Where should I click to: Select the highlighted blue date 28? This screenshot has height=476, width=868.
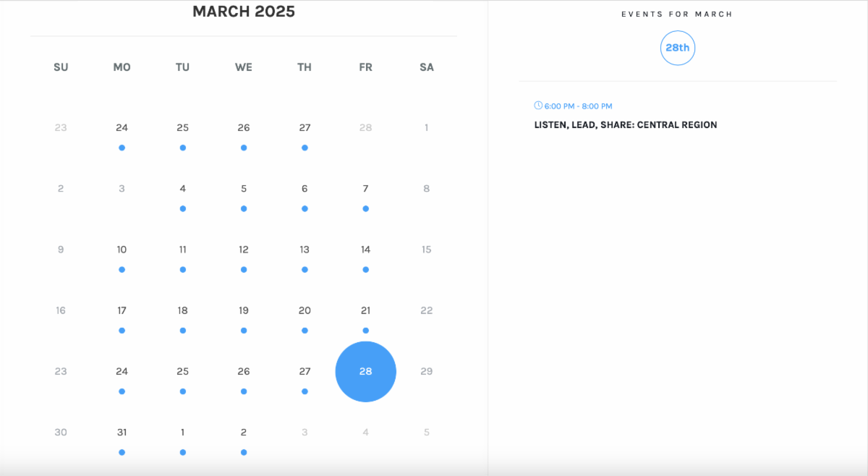point(365,371)
